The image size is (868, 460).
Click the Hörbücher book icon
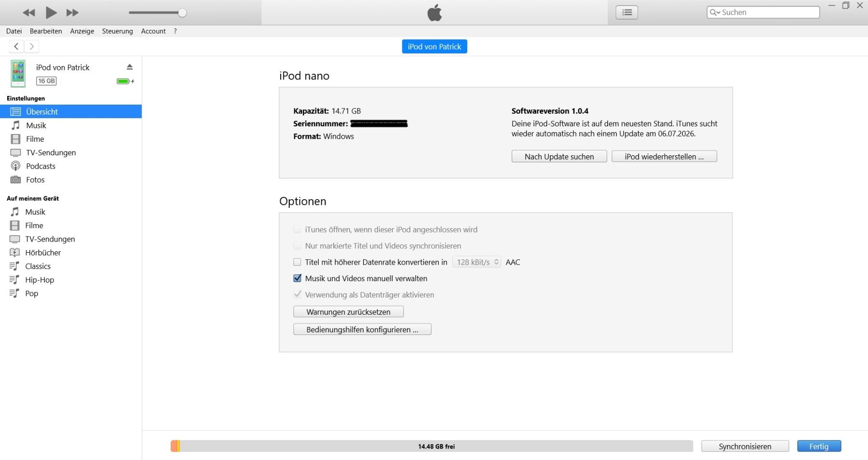(15, 252)
